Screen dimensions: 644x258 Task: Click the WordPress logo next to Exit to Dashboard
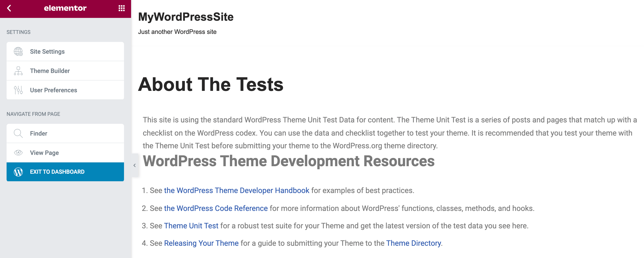coord(18,172)
